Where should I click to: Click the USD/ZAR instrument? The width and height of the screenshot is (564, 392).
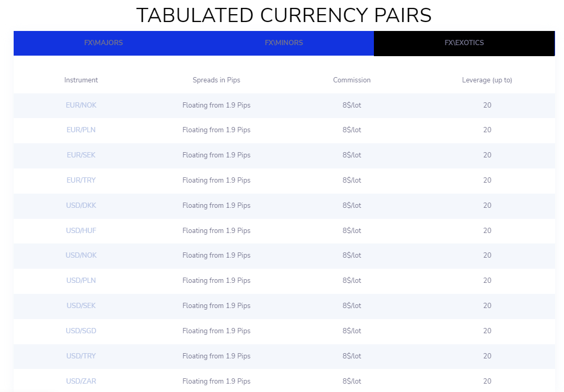click(81, 381)
